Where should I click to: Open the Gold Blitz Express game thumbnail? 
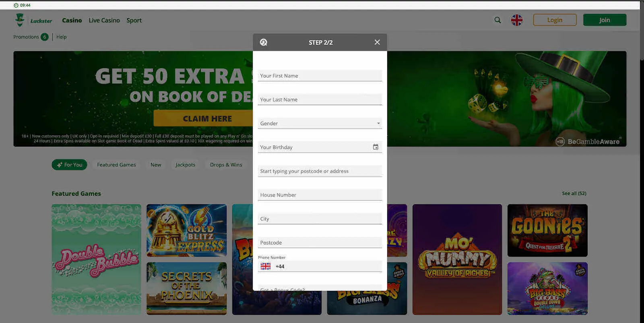[x=186, y=230]
